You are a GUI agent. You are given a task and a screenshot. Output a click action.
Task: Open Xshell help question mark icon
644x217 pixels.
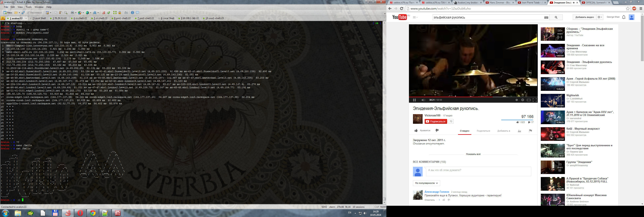[132, 12]
